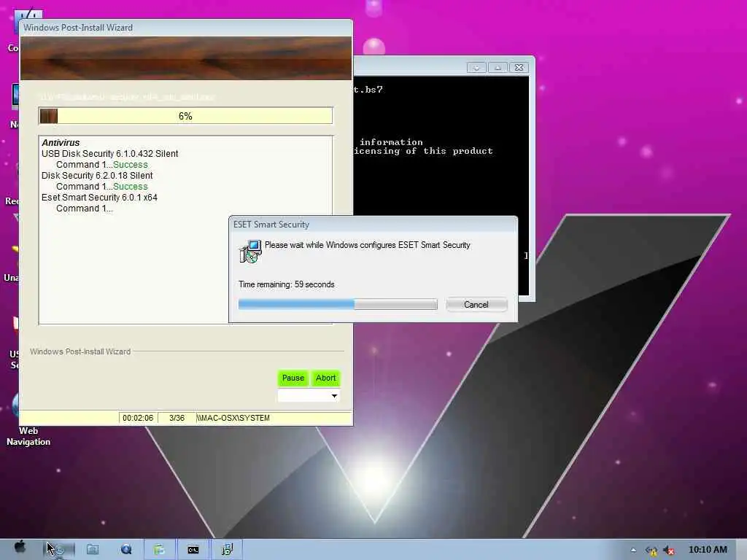Image resolution: width=747 pixels, height=560 pixels.
Task: Click the \\MAC-OSX\SYSTEM status entry
Action: (234, 418)
